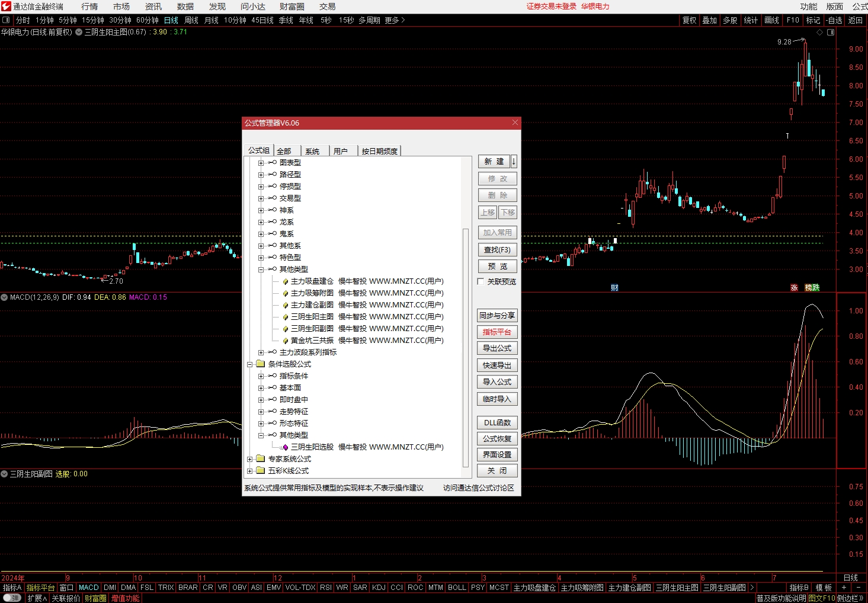Expand the 专家系统公式 folder node

point(249,459)
